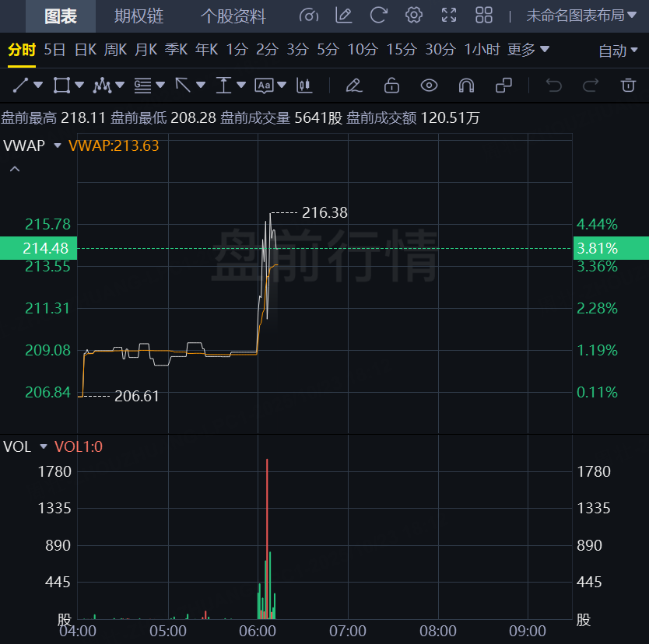Click the clone drawings icon
649x644 pixels.
pos(503,86)
